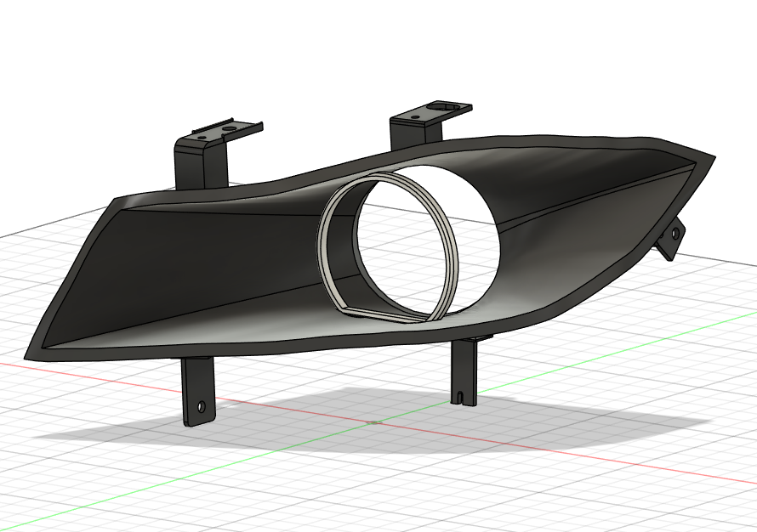Select the screw hole in bottom-left leg
Screen dimensions: 757x532
[202, 406]
